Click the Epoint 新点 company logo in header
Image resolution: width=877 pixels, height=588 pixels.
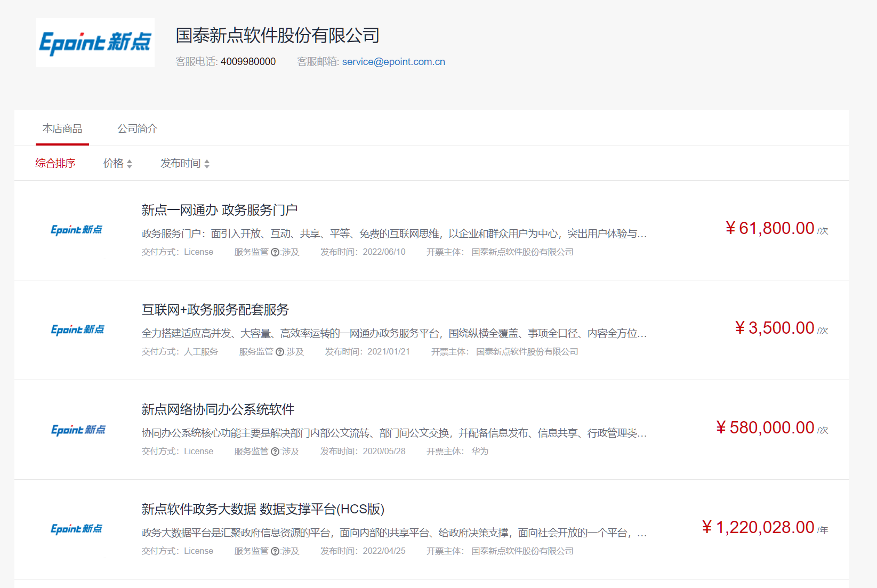point(95,43)
